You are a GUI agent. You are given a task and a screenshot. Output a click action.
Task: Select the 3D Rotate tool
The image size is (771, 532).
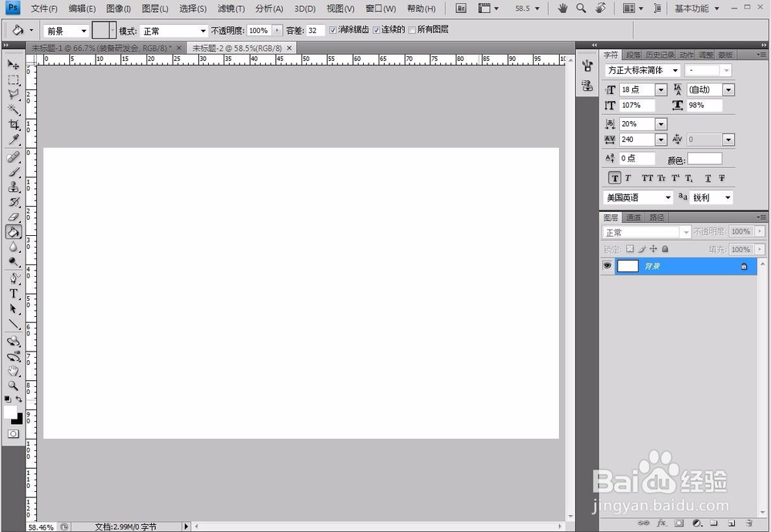pos(13,342)
